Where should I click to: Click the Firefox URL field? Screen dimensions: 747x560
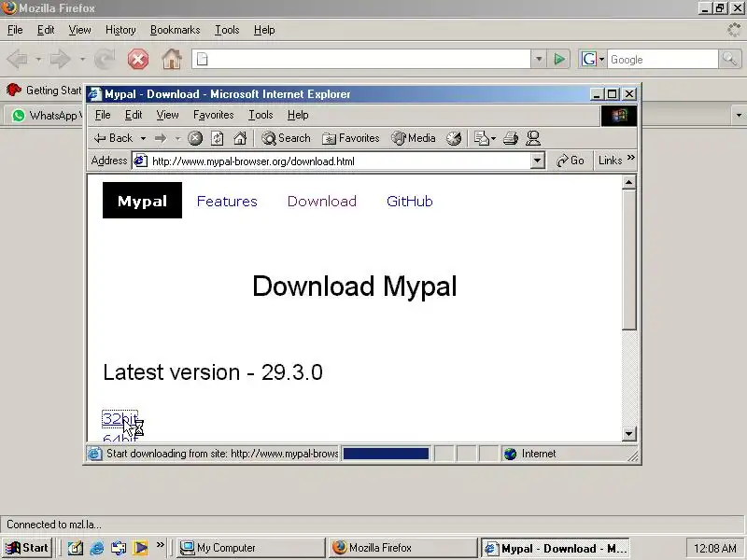click(x=361, y=60)
